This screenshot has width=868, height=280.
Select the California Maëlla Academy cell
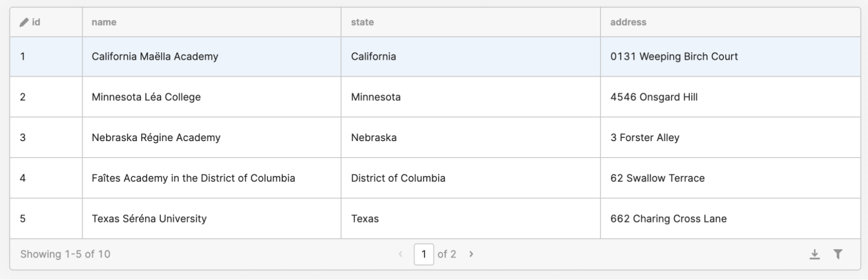(x=155, y=56)
